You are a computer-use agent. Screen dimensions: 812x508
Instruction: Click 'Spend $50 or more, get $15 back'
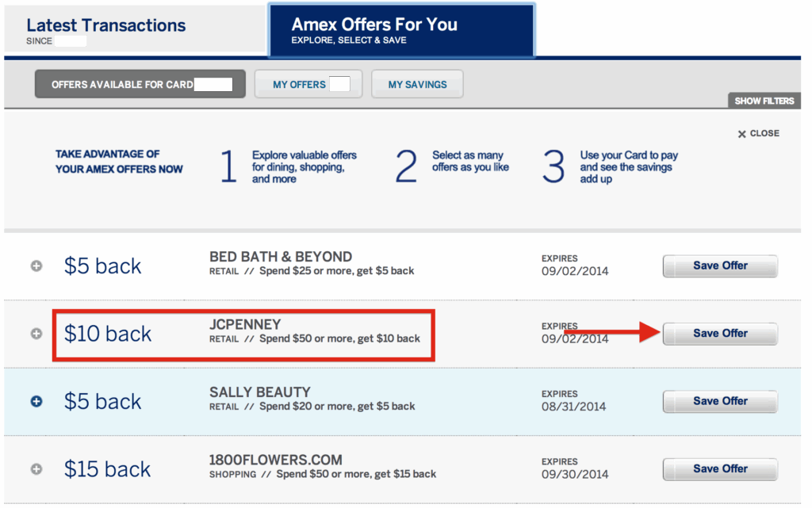click(356, 474)
